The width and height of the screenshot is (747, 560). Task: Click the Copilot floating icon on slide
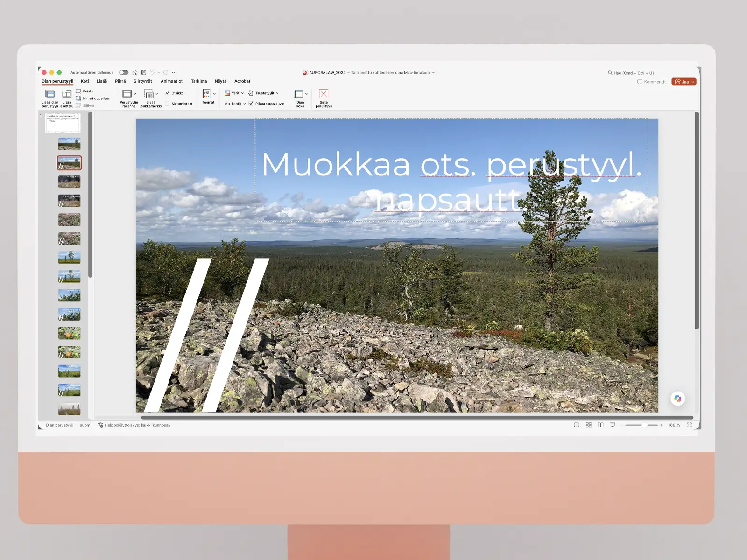coord(678,399)
